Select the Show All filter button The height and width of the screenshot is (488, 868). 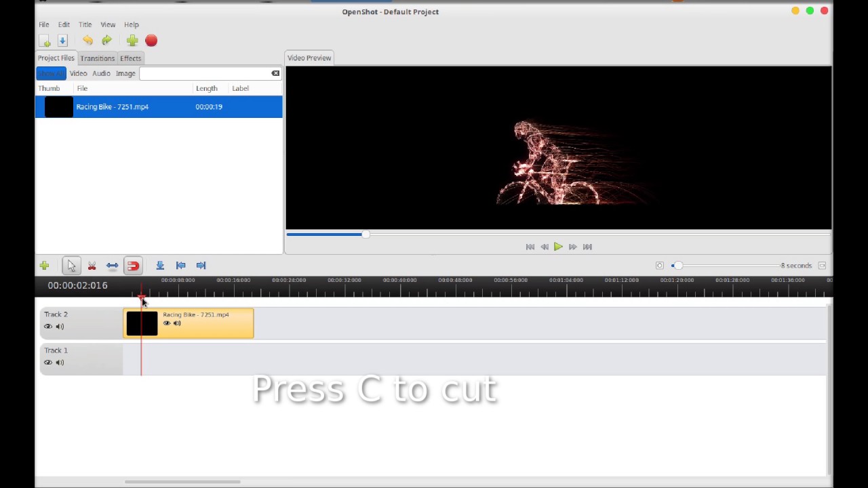point(51,73)
